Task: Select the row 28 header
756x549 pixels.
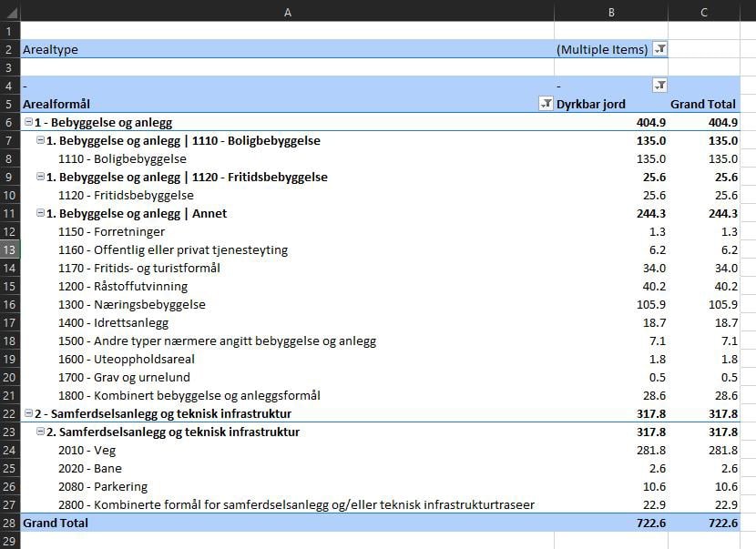Action: 9,523
